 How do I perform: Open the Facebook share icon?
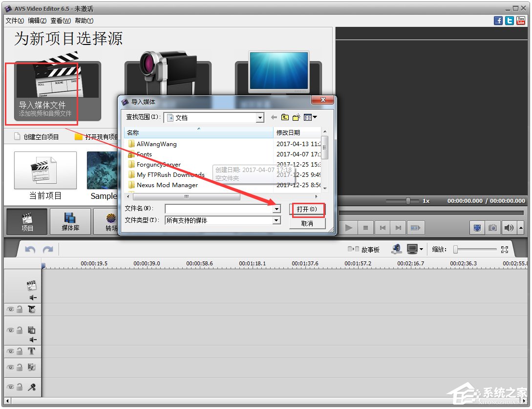point(498,21)
